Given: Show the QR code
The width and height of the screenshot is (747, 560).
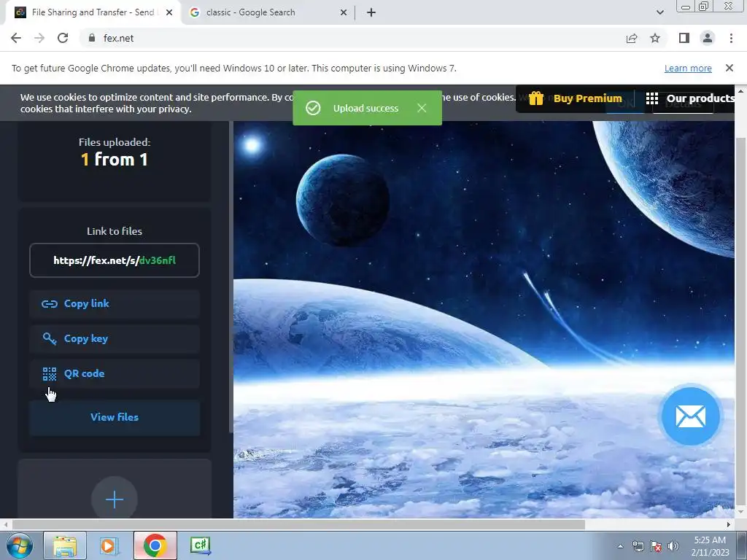Looking at the screenshot, I should click(115, 374).
